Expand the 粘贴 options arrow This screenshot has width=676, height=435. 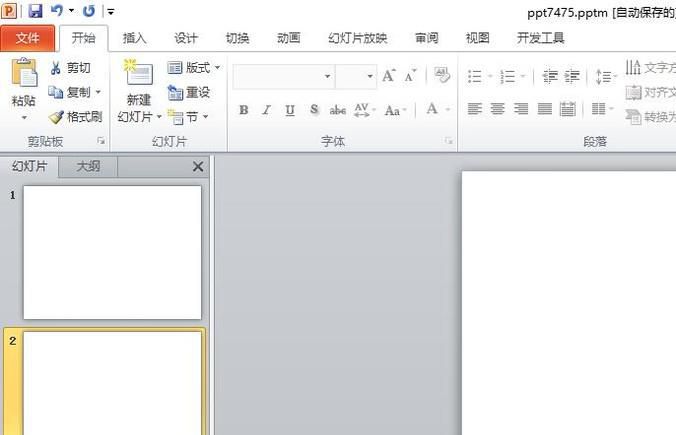point(24,117)
